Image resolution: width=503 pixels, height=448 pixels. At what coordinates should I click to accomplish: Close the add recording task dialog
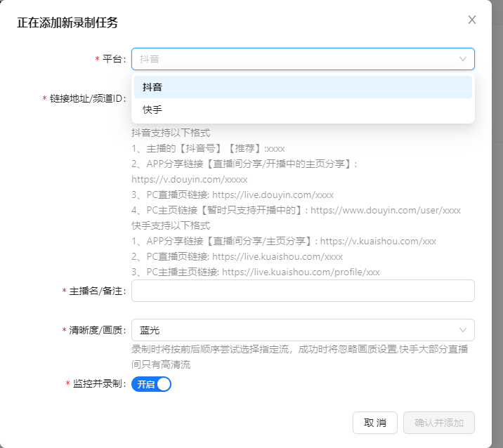pyautogui.click(x=472, y=20)
